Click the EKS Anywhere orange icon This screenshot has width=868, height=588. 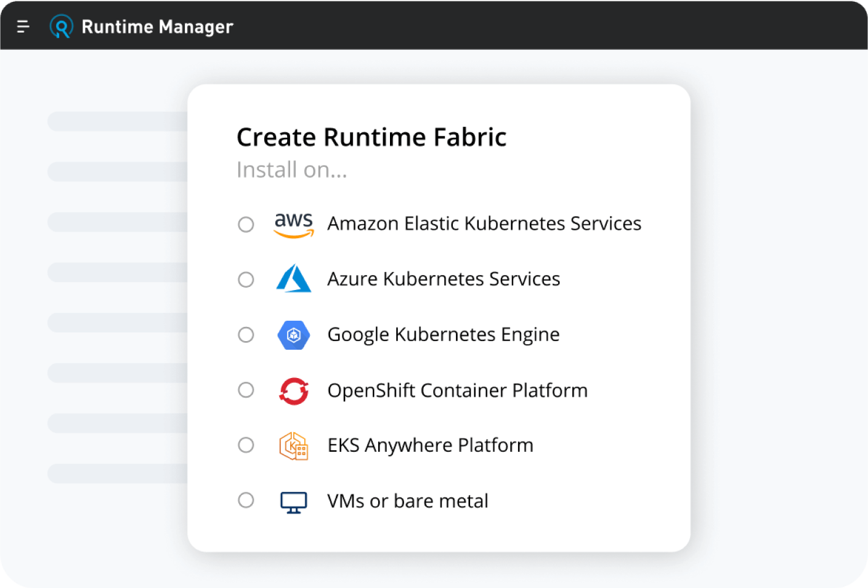tap(294, 446)
